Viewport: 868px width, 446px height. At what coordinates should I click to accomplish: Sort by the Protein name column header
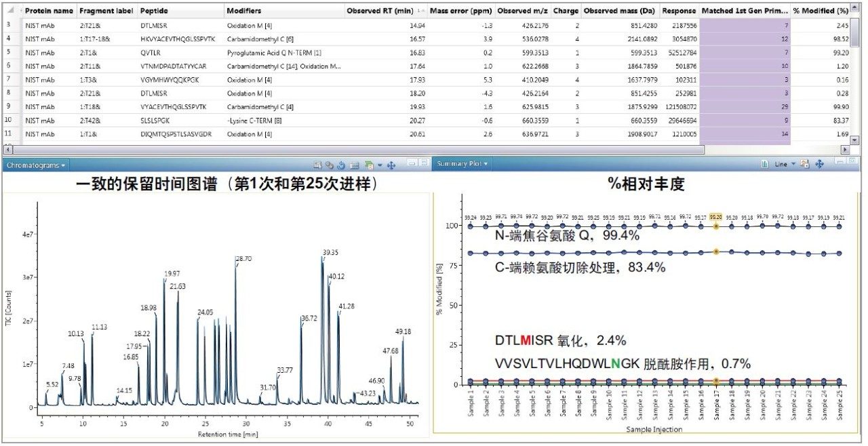click(x=49, y=11)
